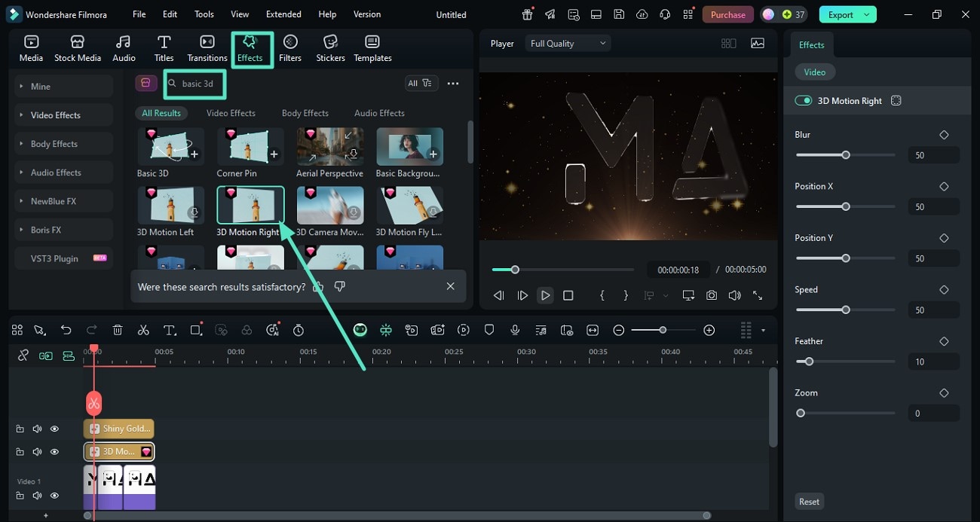The image size is (980, 522).
Task: Click the voiceover microphone icon
Action: (x=515, y=330)
